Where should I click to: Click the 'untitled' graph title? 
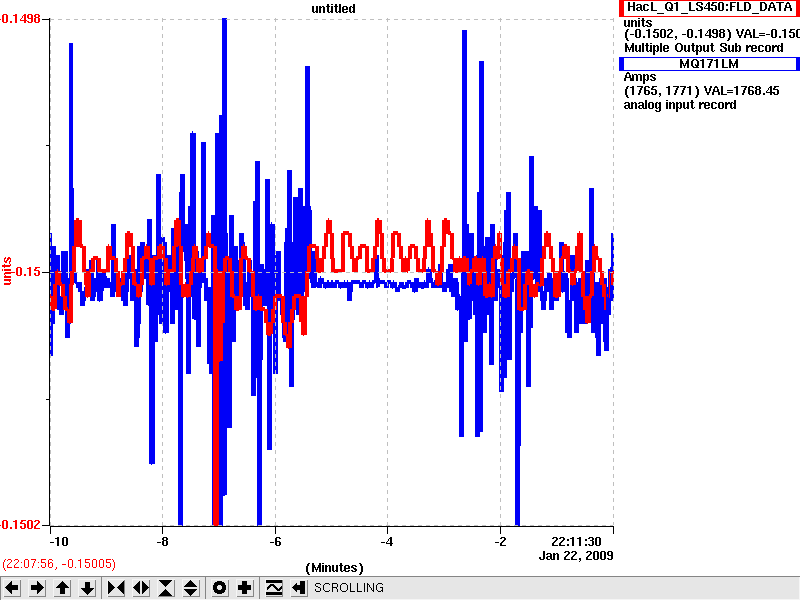[x=333, y=9]
